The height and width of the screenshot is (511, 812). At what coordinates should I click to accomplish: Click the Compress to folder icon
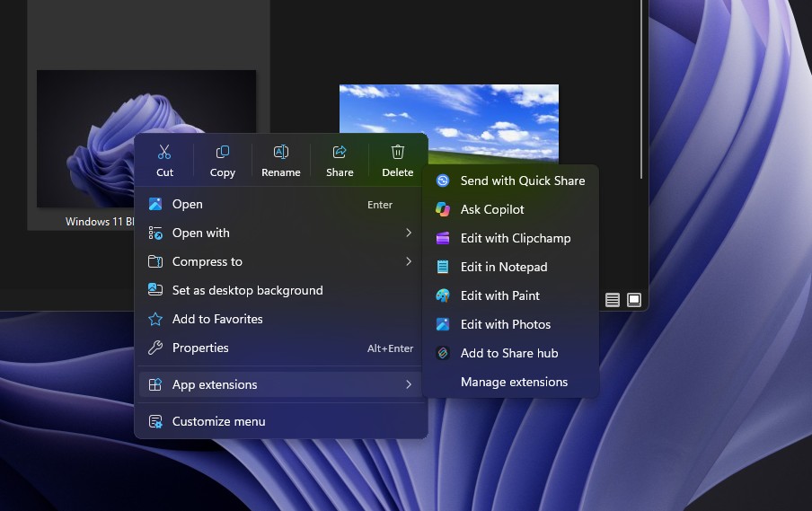155,261
